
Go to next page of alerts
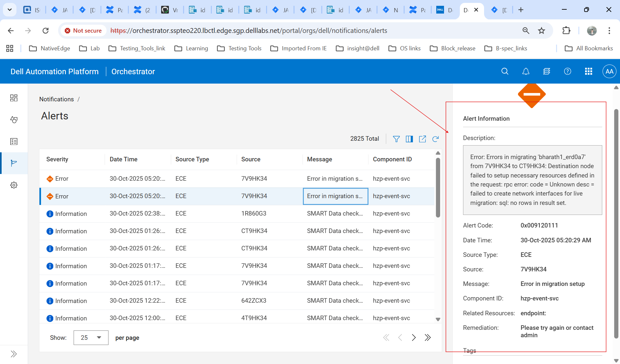tap(414, 338)
